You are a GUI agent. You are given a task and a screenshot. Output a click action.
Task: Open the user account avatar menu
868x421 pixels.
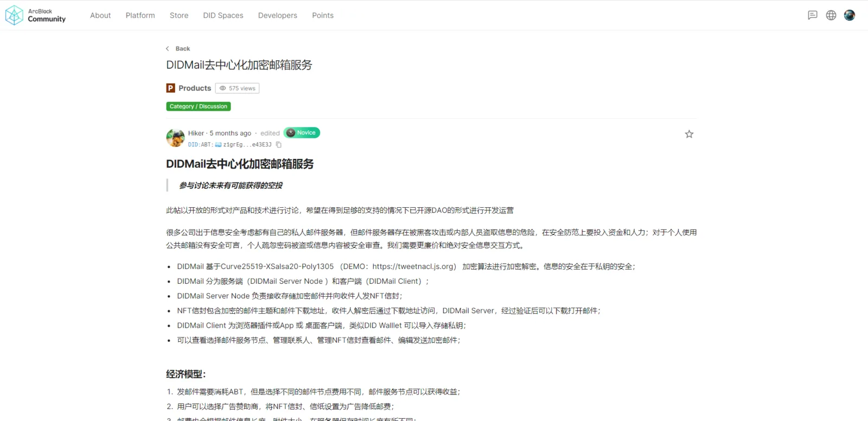click(x=850, y=15)
